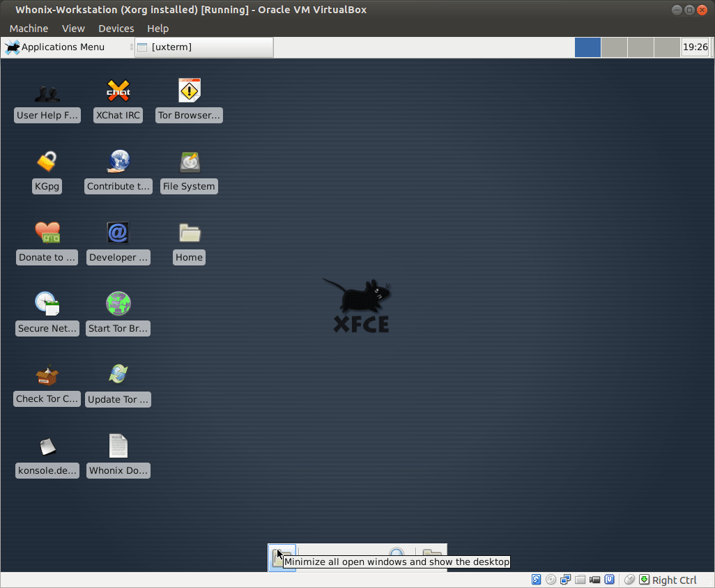Open the File System drive icon
The height and width of the screenshot is (588, 715).
189,162
